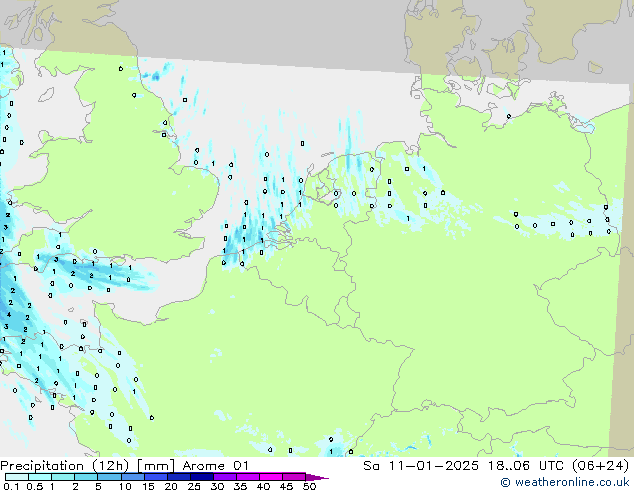Click the 35 to 40 mm legend swatch
The width and height of the screenshot is (634, 490).
247,477
